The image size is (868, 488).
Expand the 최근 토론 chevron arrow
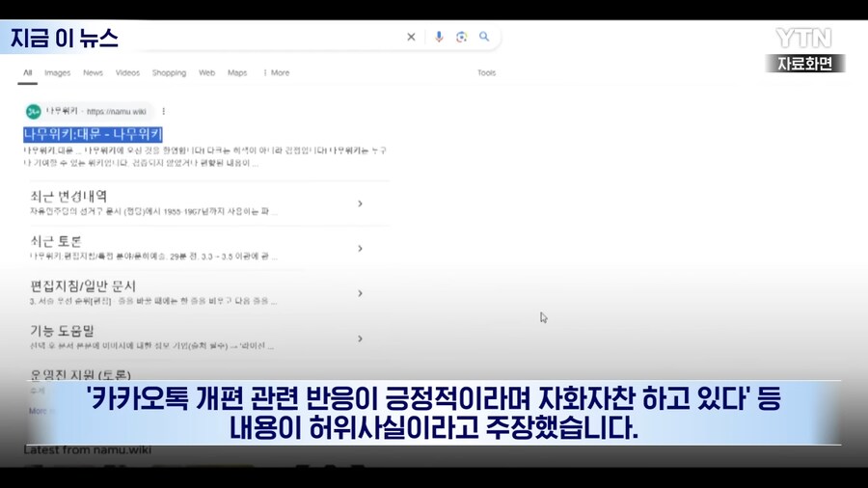coord(360,249)
